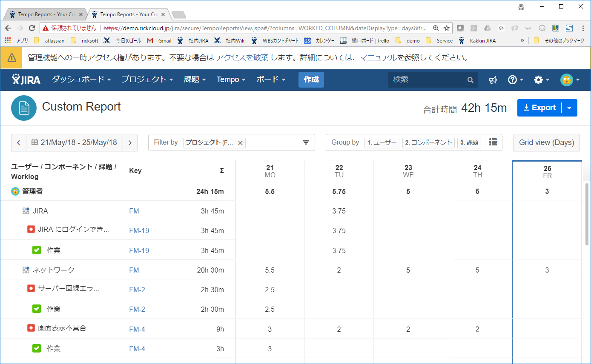Reload the page with browser refresh
The width and height of the screenshot is (591, 364).
pyautogui.click(x=32, y=28)
